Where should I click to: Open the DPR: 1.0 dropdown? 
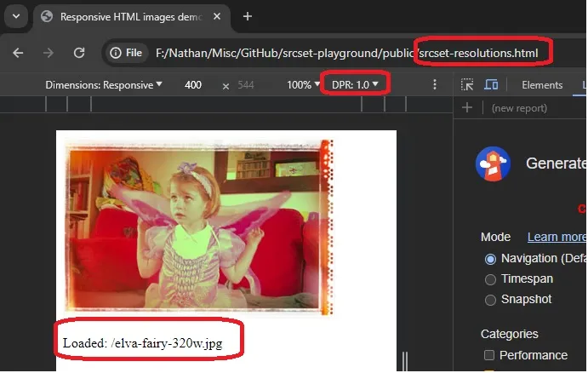click(355, 85)
